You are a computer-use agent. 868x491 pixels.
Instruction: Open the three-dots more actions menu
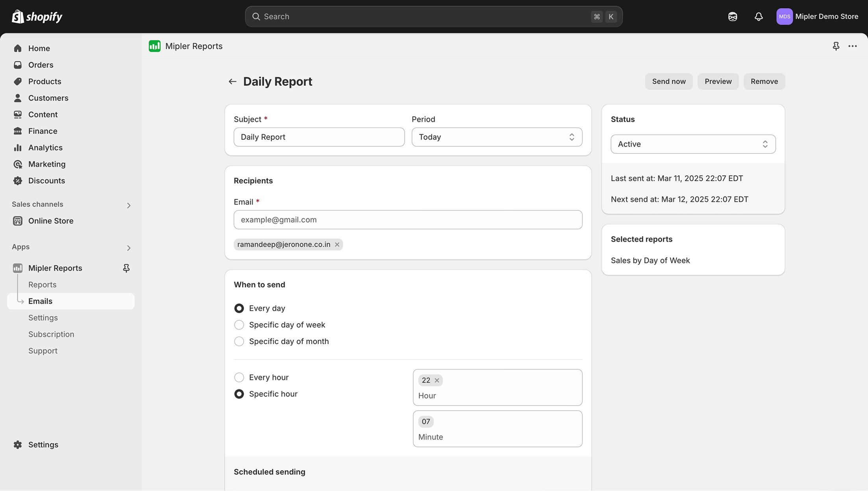(852, 46)
